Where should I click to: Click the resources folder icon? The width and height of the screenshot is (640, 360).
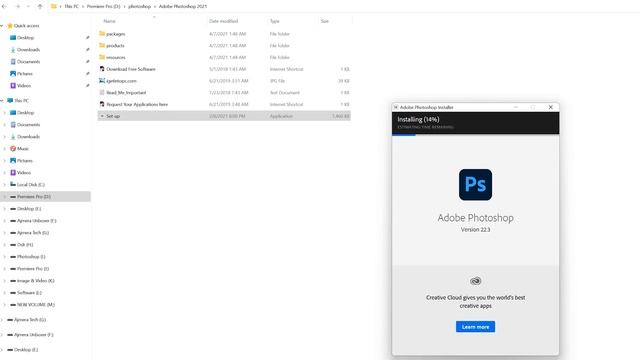(102, 57)
